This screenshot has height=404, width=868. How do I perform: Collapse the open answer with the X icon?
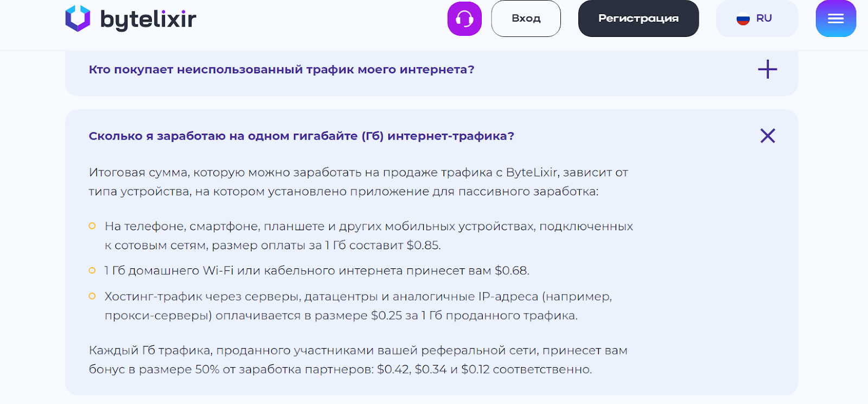click(767, 136)
